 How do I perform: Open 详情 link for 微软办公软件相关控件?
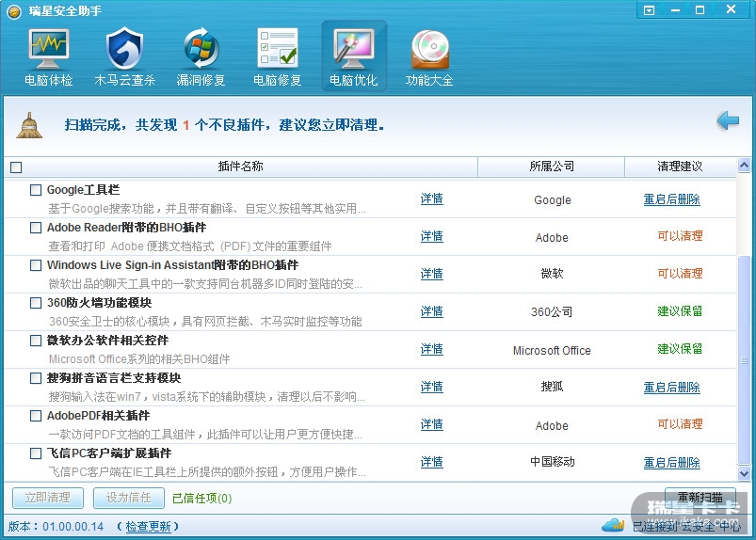(431, 349)
